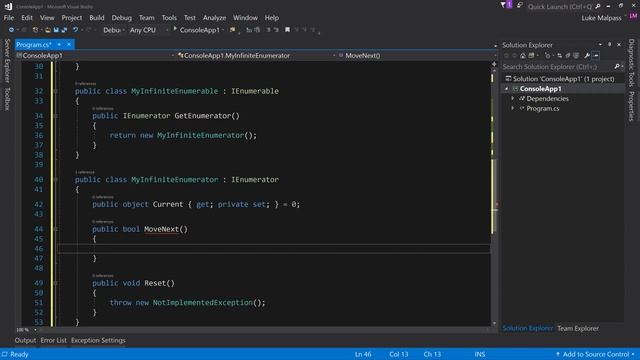Viewport: 640px width, 360px height.
Task: Click the LM account avatar
Action: click(633, 16)
